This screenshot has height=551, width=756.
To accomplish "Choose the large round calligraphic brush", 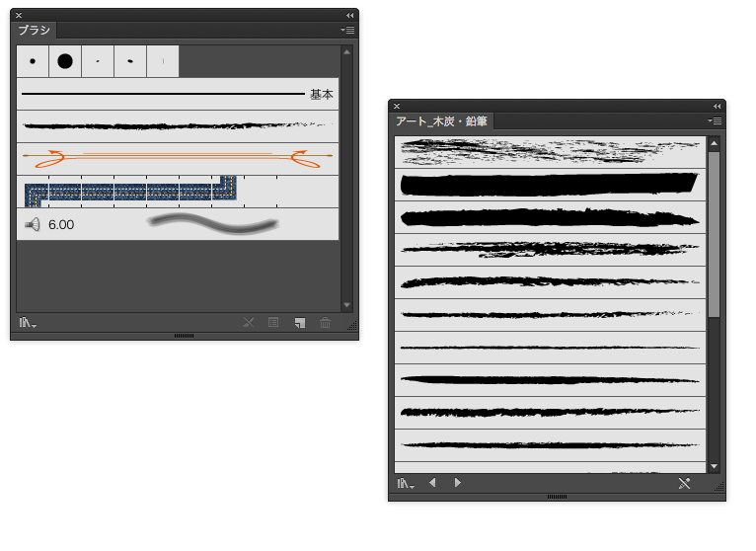I will click(x=65, y=61).
